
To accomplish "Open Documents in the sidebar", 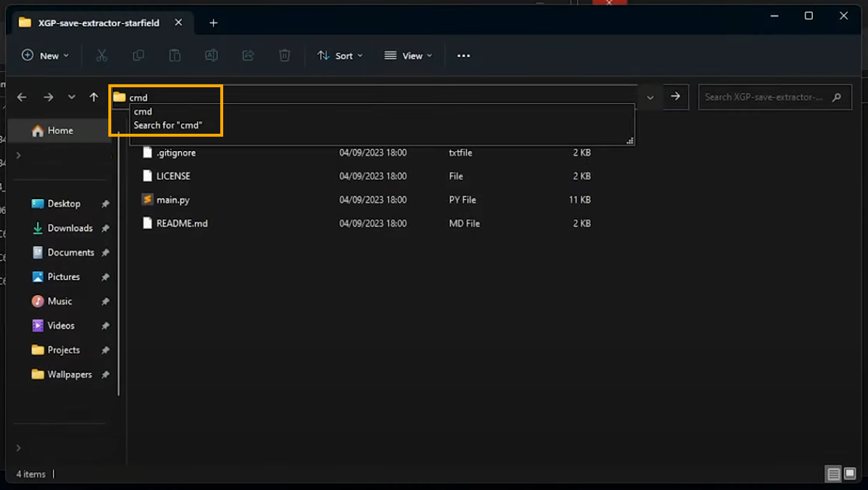I will 71,252.
